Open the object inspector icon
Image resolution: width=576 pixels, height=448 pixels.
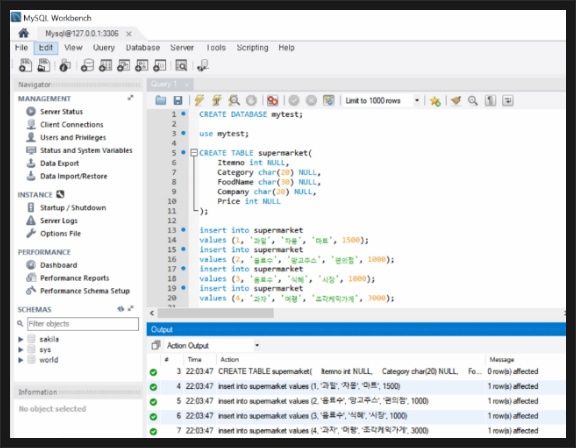(65, 65)
